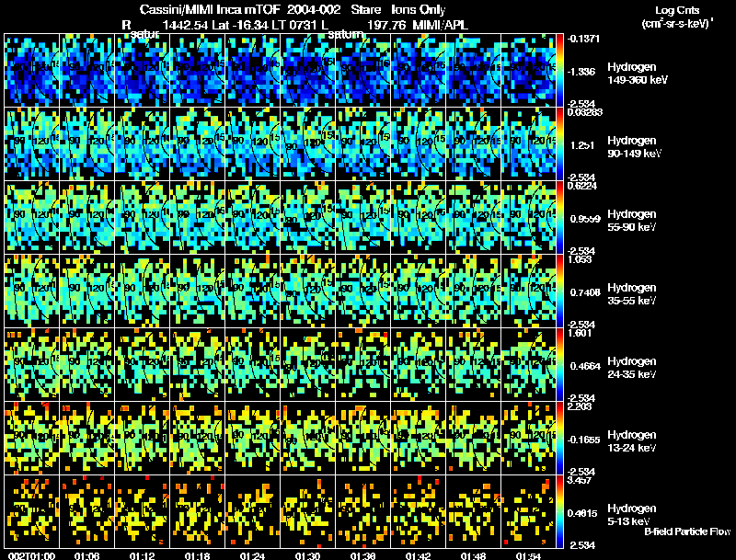Image resolution: width=736 pixels, height=560 pixels.
Task: Click the 197.76 L value
Action: pos(386,25)
